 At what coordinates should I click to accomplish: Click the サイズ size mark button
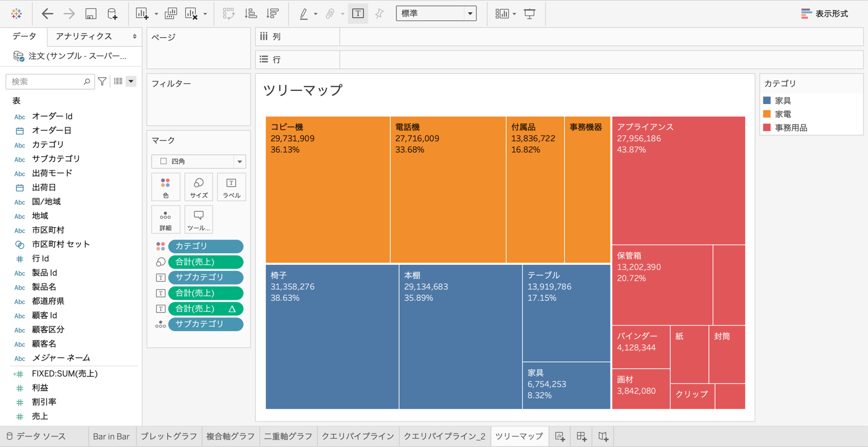coord(198,187)
